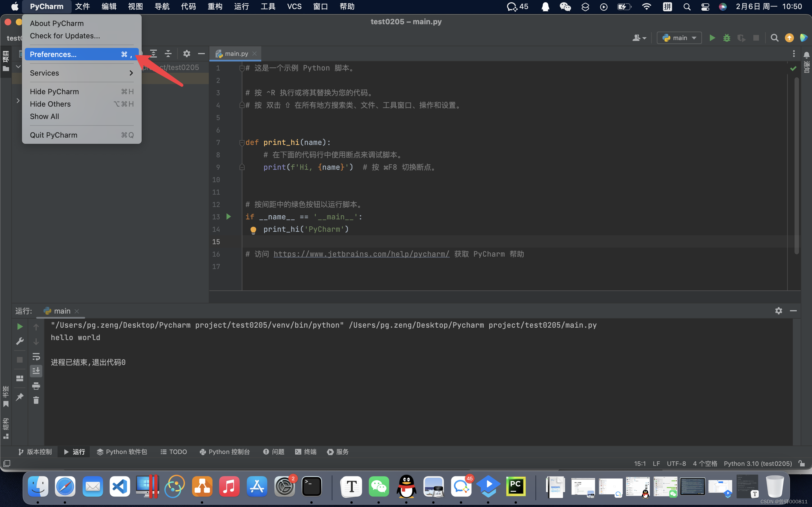Viewport: 812px width, 507px height.
Task: Toggle visibility of the run panel
Action: click(794, 310)
